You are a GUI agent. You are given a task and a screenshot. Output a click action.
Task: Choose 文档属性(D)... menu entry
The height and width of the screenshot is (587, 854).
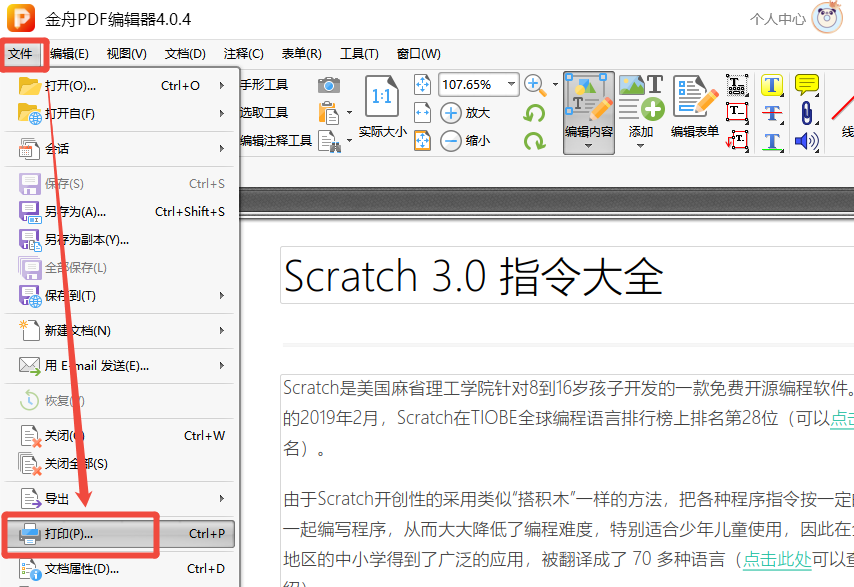120,569
